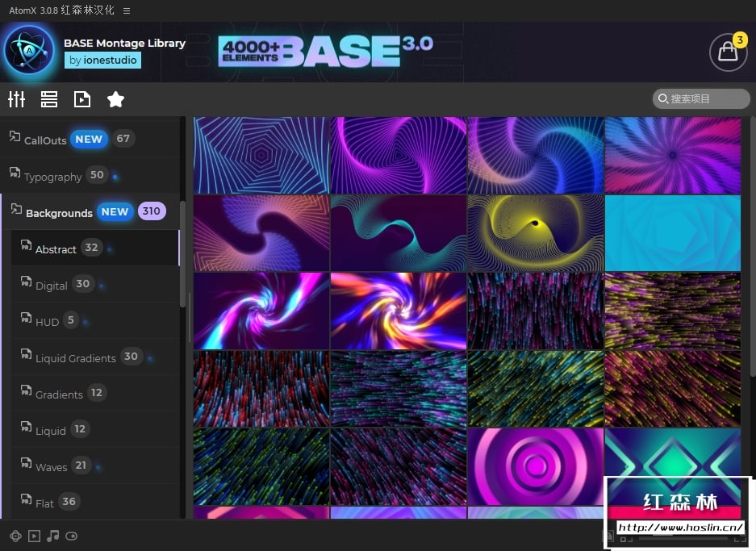Click the sidebar category list scrollbar

click(182, 253)
